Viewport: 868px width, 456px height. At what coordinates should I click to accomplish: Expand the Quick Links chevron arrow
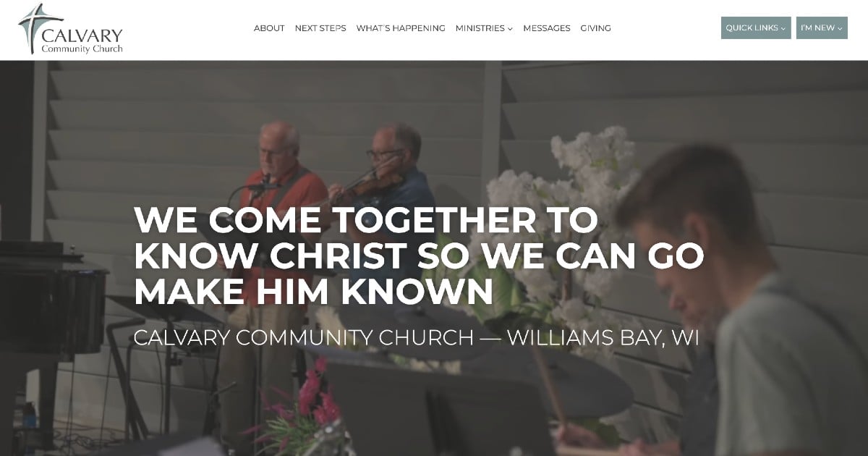click(783, 29)
